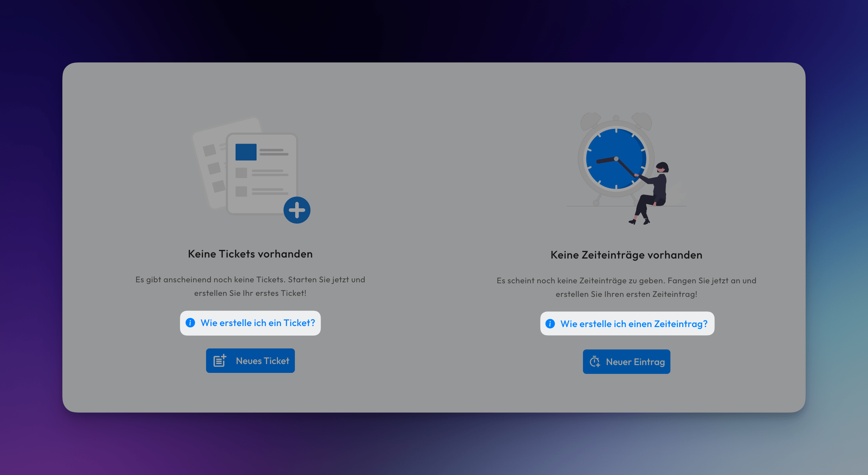Click the blue plus icon on the ticket illustration

(x=297, y=210)
